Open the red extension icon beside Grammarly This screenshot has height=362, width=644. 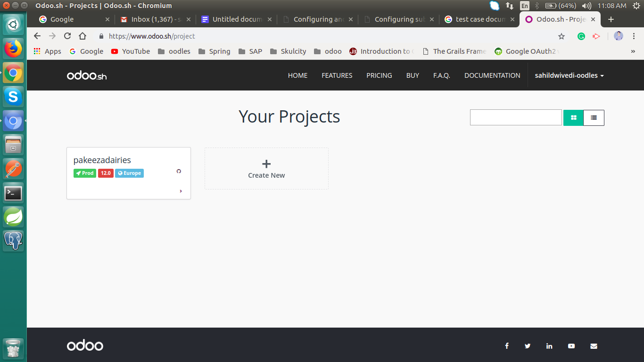point(596,36)
